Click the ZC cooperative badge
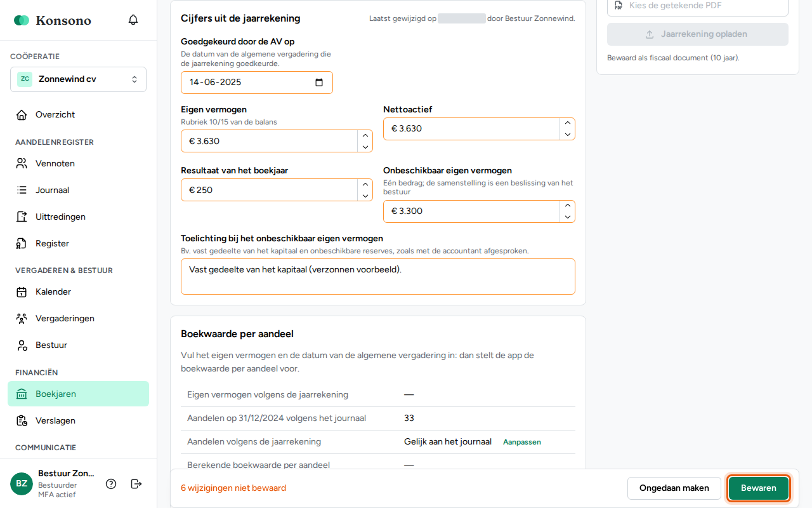 click(x=25, y=79)
